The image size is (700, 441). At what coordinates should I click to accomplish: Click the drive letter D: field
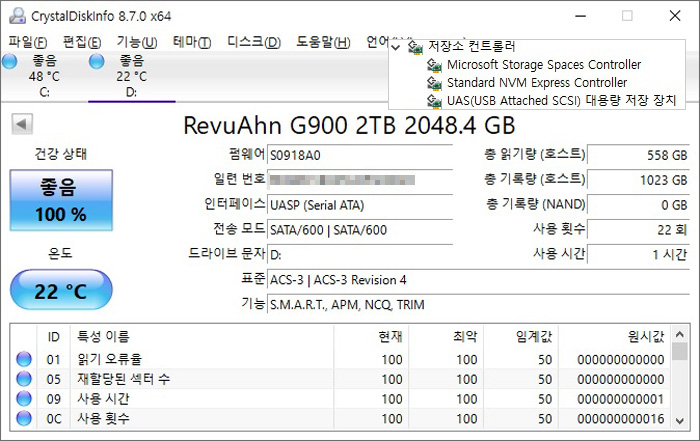360,255
